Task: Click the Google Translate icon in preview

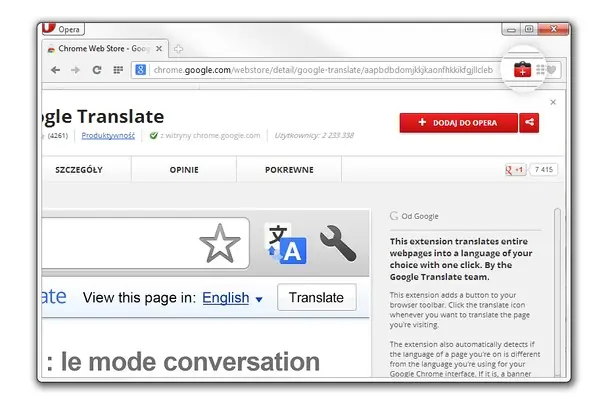Action: click(286, 243)
